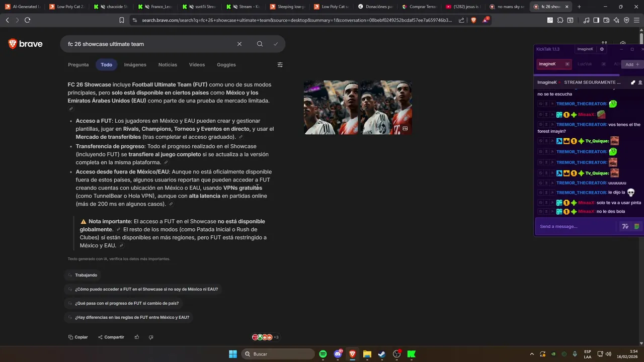Viewport: 644px width, 362px height.
Task: Click the citation link after 'prueba de mercado limitada'
Action: (71, 109)
